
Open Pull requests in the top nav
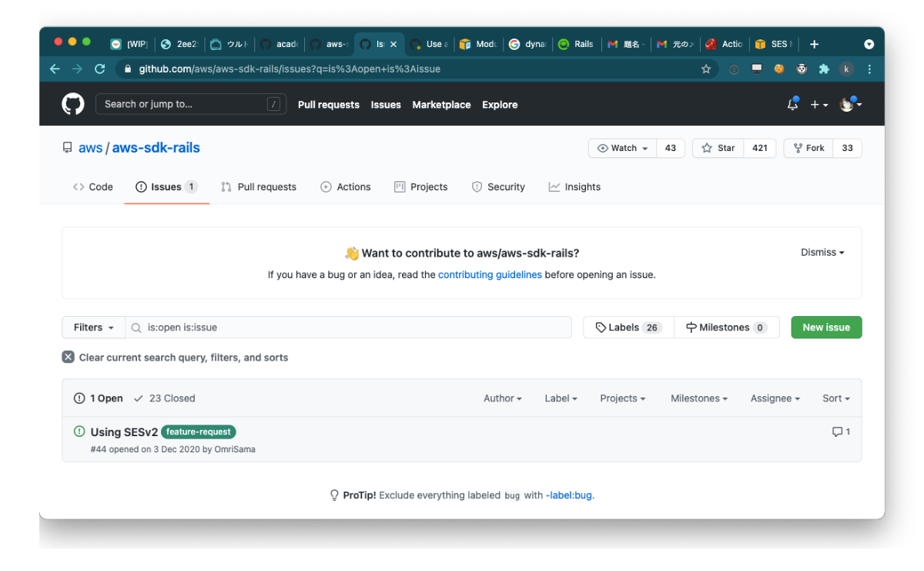pyautogui.click(x=329, y=105)
